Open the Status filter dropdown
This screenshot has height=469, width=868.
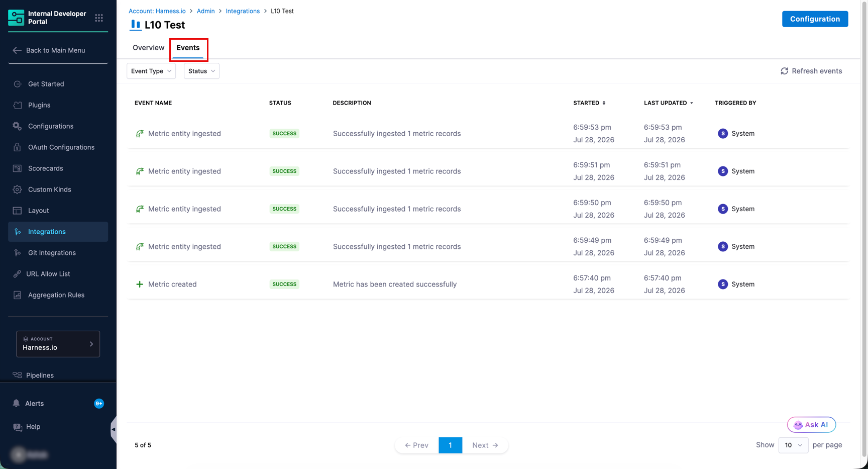(x=201, y=71)
